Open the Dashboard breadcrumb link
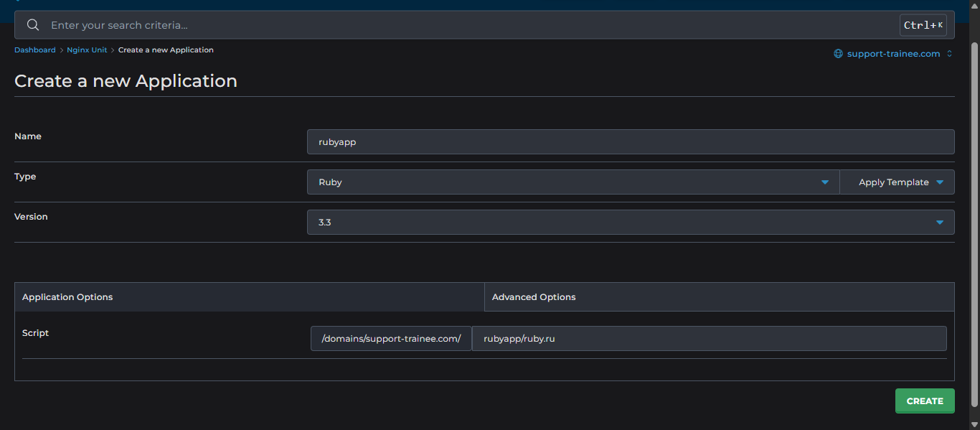The height and width of the screenshot is (430, 980). click(34, 50)
